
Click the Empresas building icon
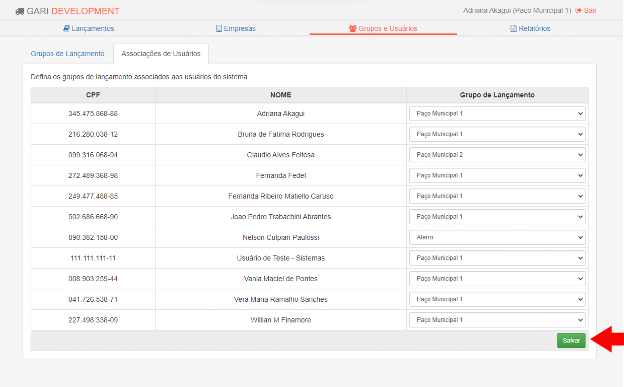pos(218,29)
